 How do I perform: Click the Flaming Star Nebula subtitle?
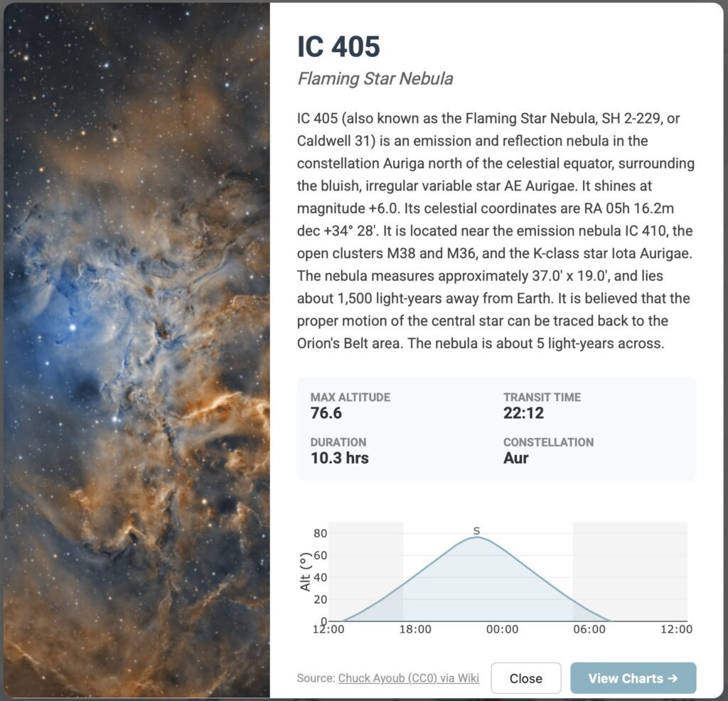point(375,79)
